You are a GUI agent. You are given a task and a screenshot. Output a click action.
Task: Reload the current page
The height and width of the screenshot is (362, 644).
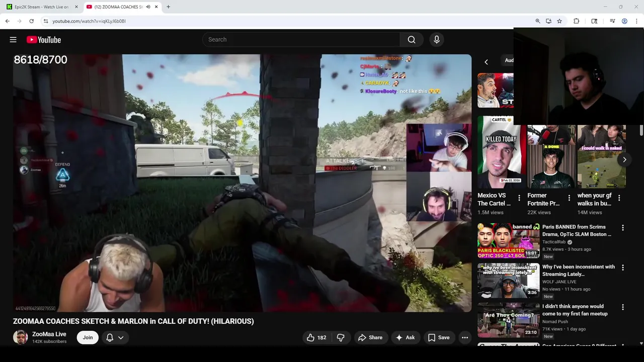coord(31,21)
